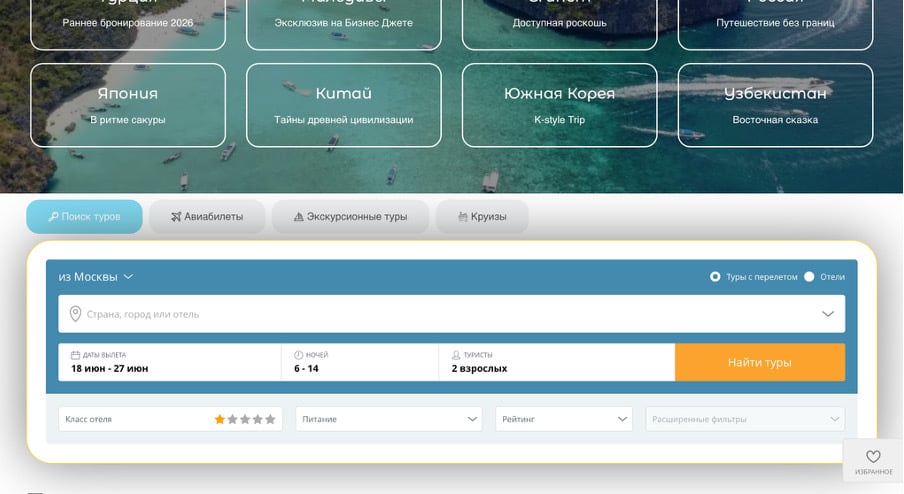The image size is (904, 494).
Task: Open the Япония destination card
Action: [128, 105]
